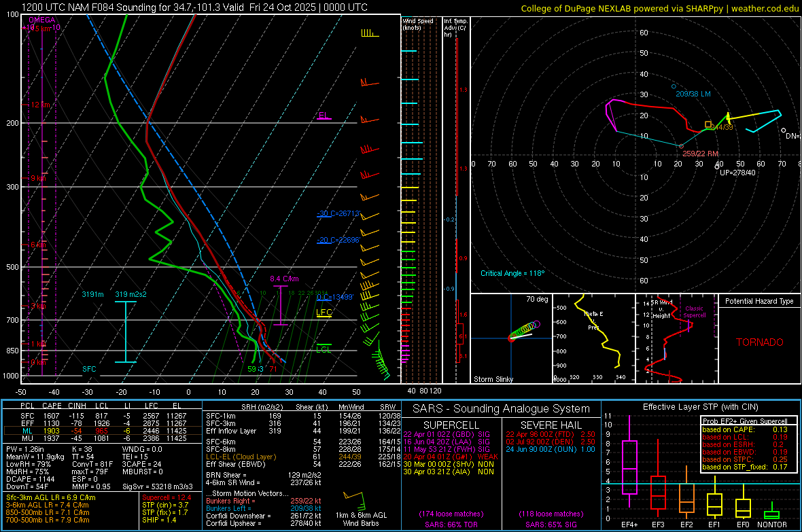
Task: Select the '6 km' height marker
Action: [38, 245]
